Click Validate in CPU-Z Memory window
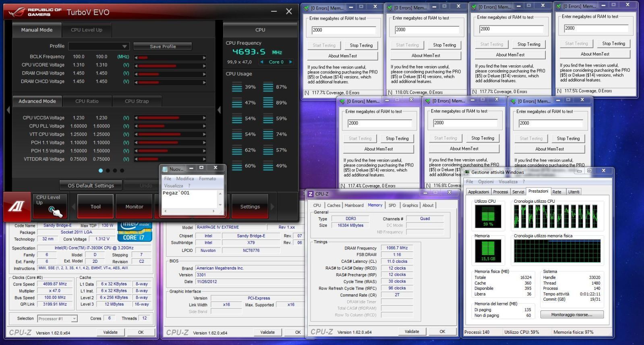The image size is (644, 345). (x=412, y=332)
